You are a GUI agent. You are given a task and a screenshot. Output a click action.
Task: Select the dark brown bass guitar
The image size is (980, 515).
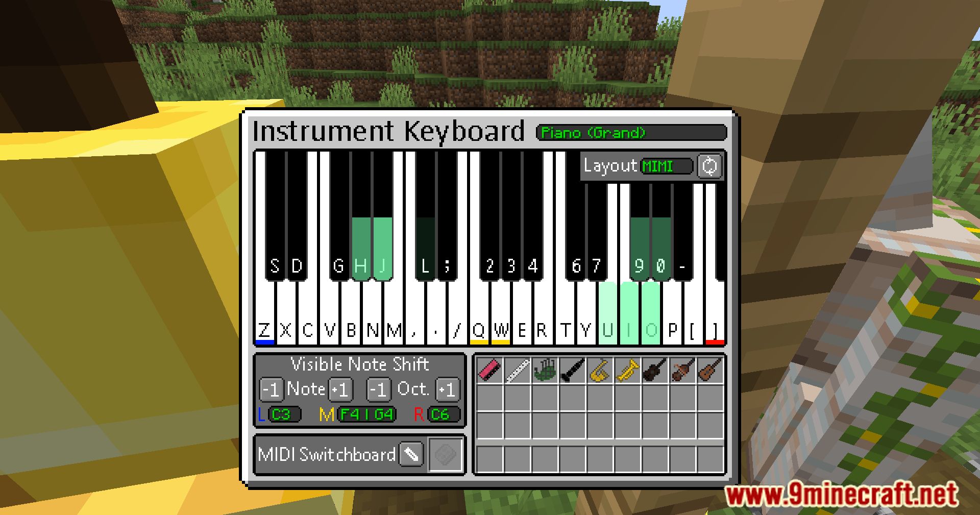655,370
